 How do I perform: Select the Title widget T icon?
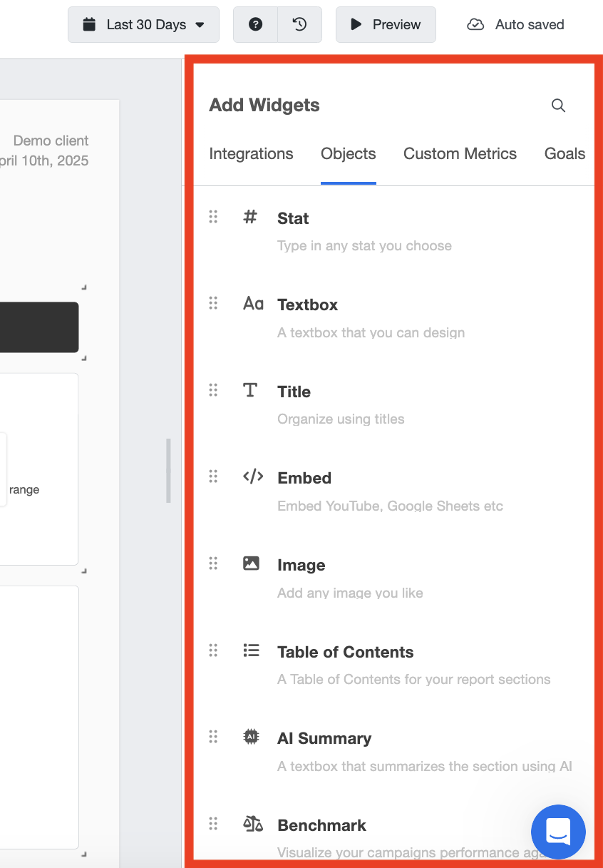pos(250,389)
